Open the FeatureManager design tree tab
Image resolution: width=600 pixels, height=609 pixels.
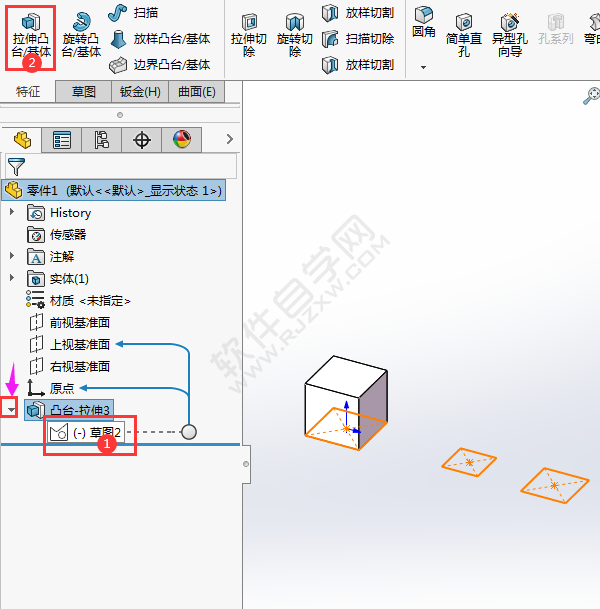[22, 140]
